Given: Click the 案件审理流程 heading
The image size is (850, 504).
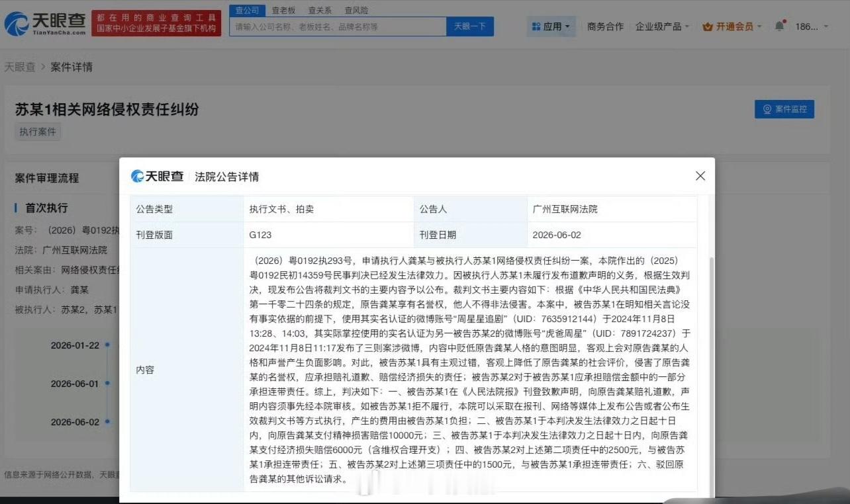Looking at the screenshot, I should [47, 178].
